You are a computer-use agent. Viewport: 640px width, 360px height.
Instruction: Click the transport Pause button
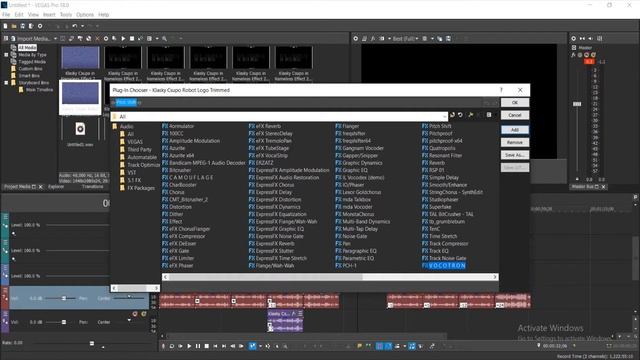pyautogui.click(x=198, y=346)
